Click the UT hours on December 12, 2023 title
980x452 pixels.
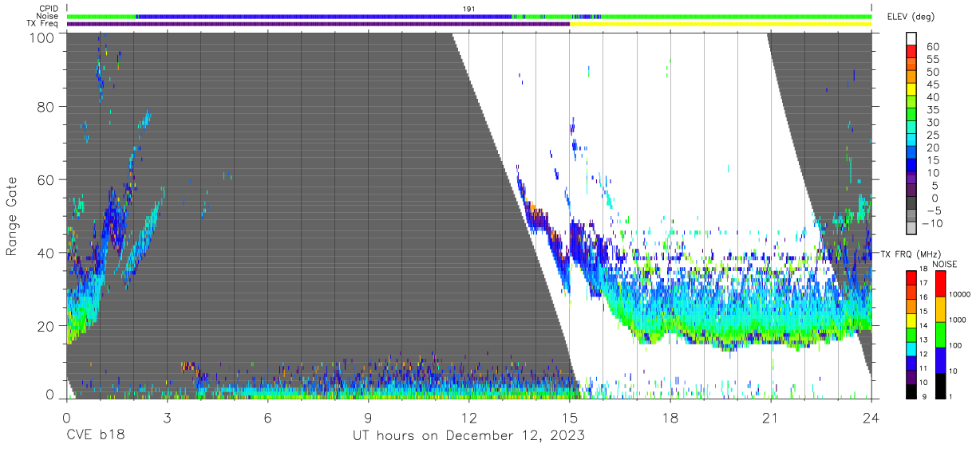[469, 436]
